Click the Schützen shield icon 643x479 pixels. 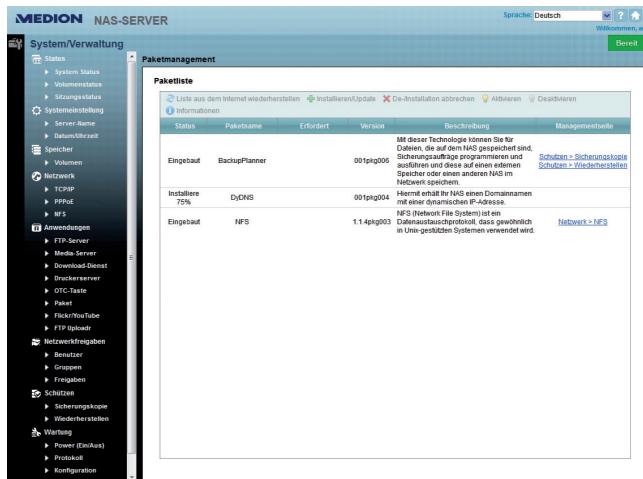coord(36,393)
